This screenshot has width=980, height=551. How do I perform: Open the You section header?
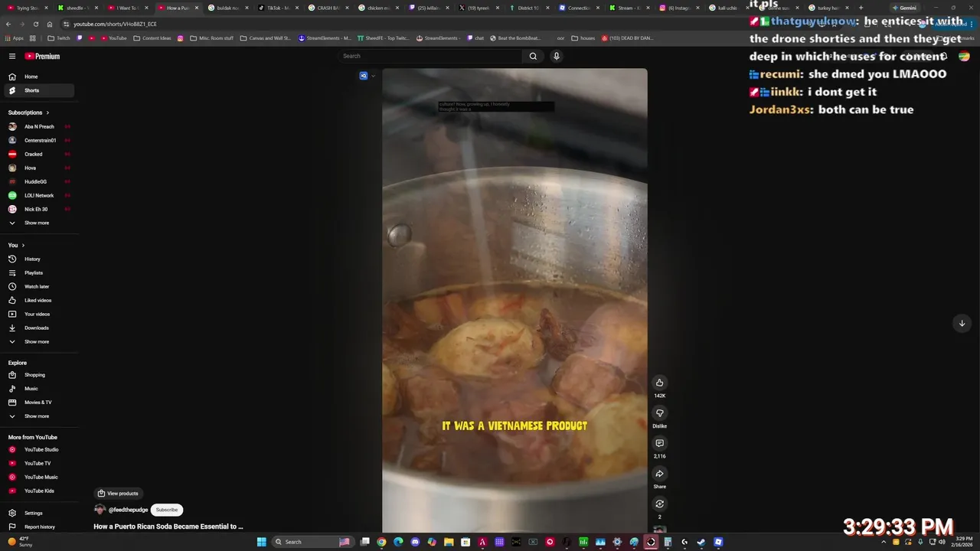coord(16,245)
